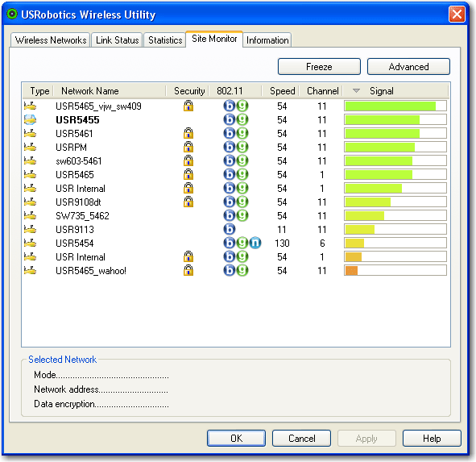
Task: Sort by 802.11 column header
Action: [x=235, y=91]
